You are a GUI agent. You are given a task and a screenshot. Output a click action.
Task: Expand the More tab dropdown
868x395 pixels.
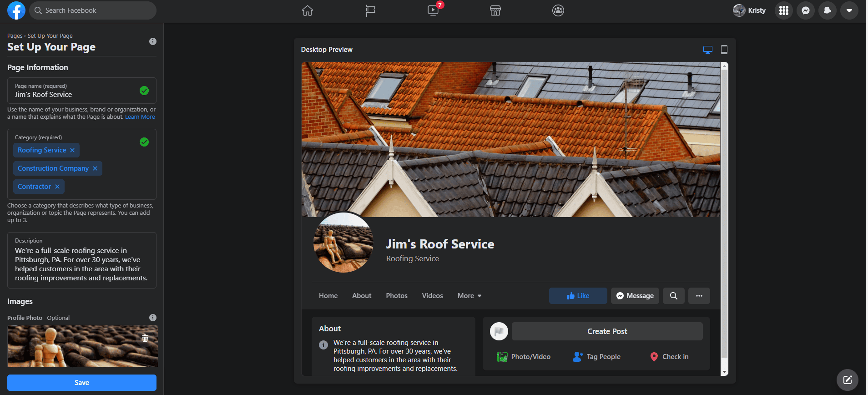[x=469, y=296]
